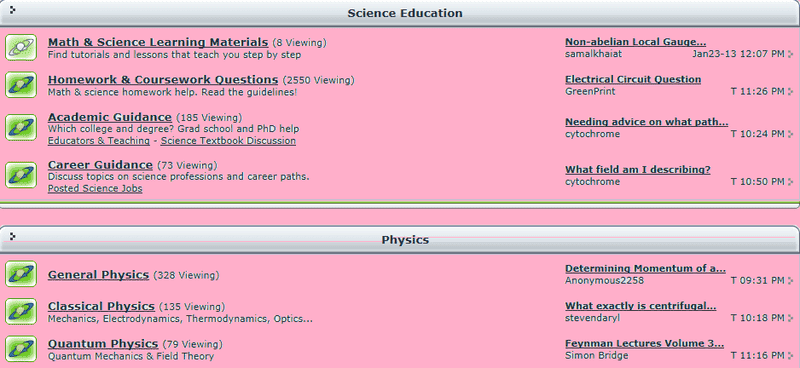The width and height of the screenshot is (800, 368).
Task: Click the Academic Guidance forum status icon
Action: tap(21, 127)
